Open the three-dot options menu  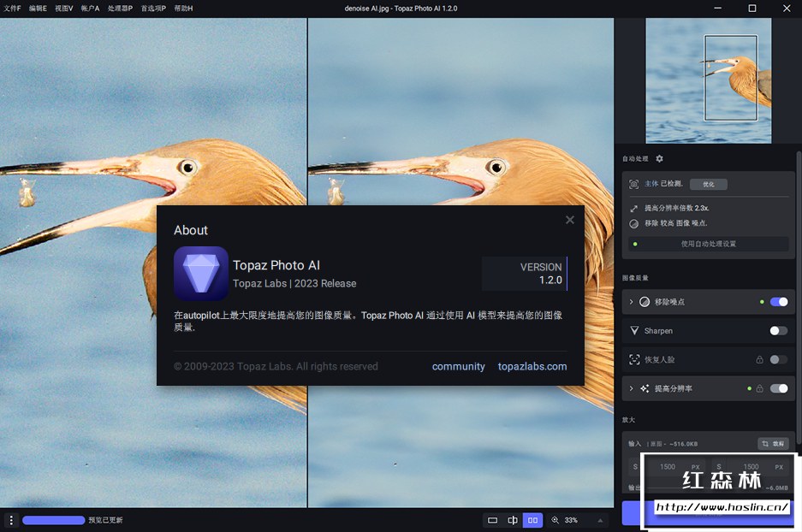point(11,520)
